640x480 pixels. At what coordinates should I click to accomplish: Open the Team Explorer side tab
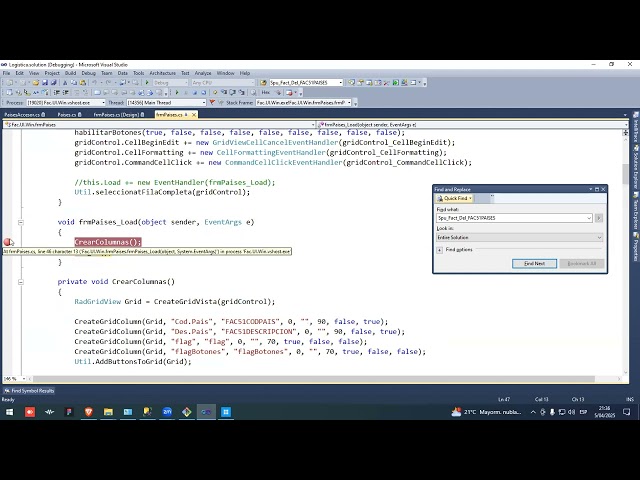636,211
